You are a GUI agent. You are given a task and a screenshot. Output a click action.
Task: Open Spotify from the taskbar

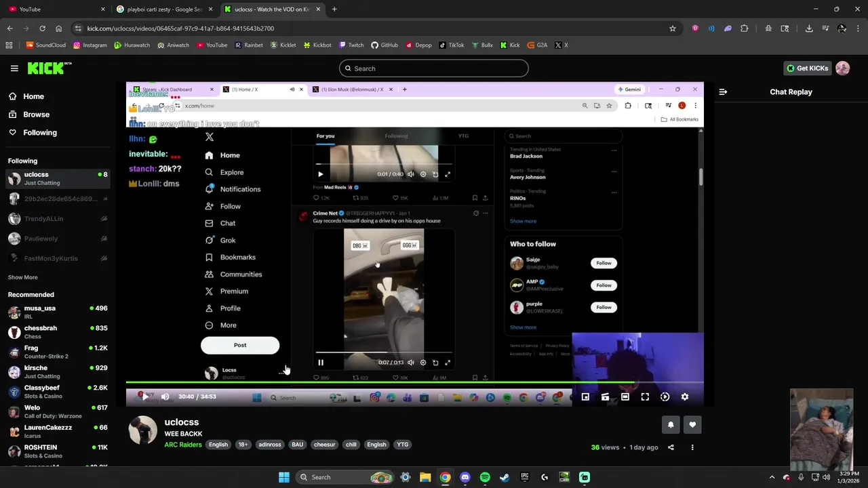[485, 477]
